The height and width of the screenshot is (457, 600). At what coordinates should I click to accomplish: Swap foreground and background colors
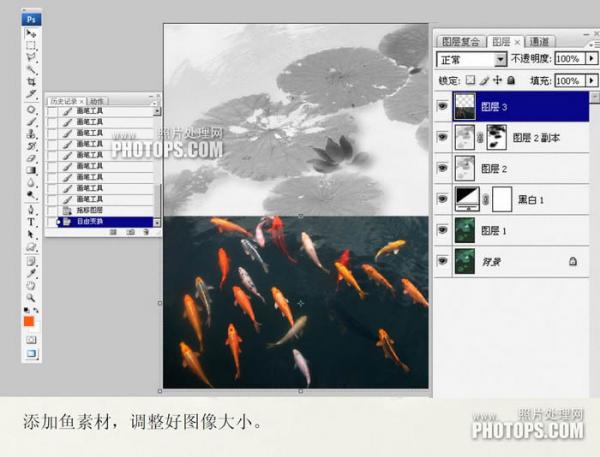(x=36, y=310)
